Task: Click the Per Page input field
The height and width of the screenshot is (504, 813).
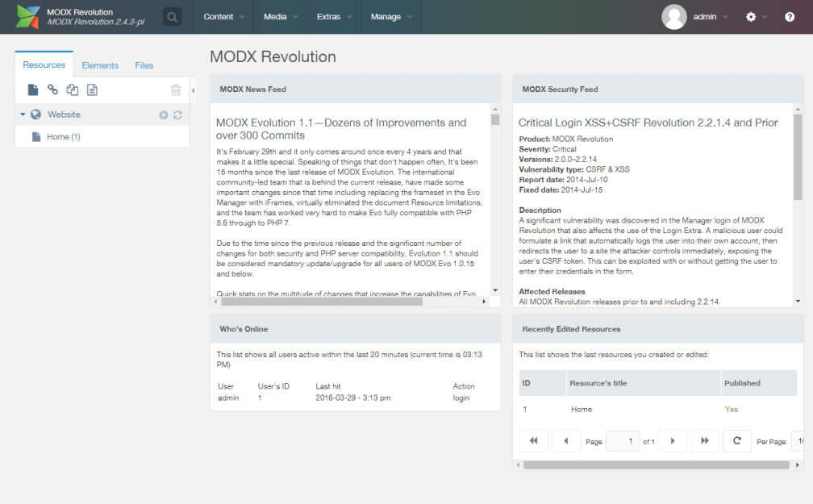Action: (x=797, y=441)
